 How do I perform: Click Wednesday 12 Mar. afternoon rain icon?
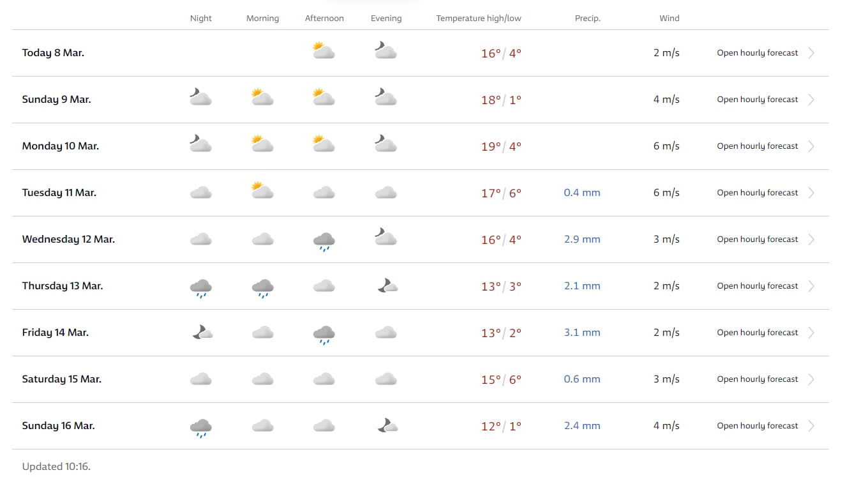pyautogui.click(x=324, y=241)
